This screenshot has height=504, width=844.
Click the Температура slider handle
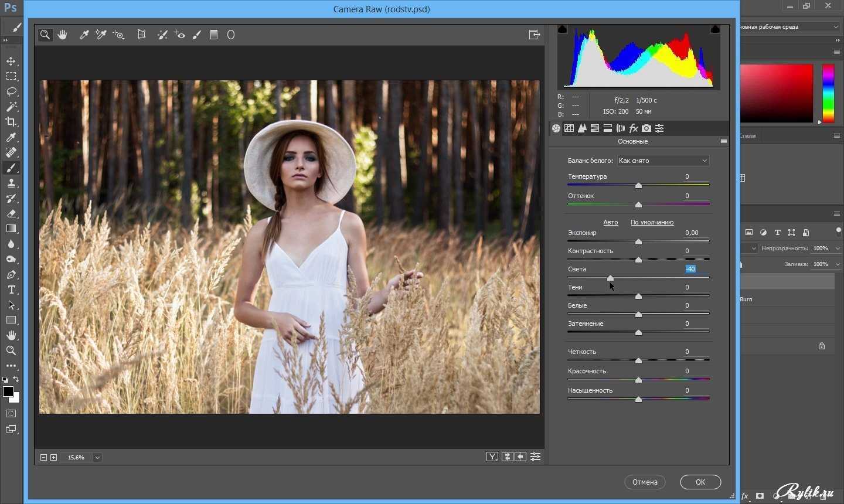(638, 185)
